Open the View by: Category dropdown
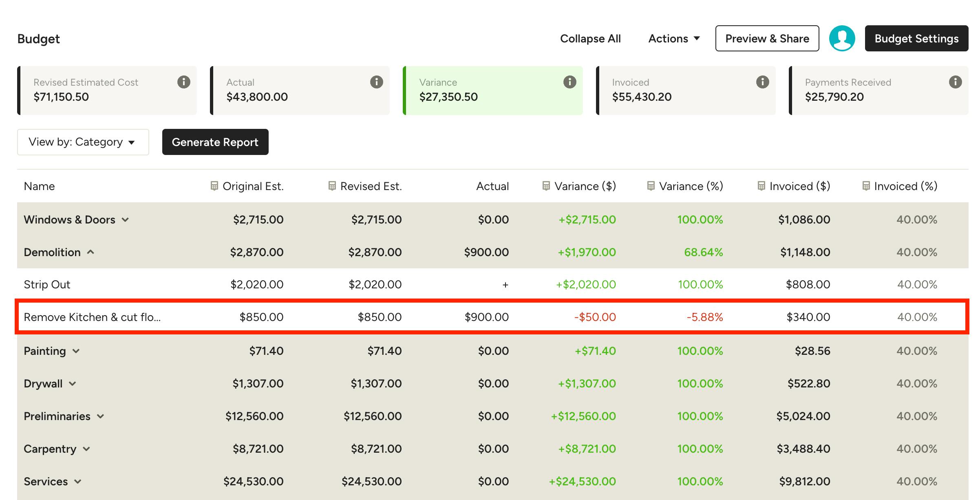The height and width of the screenshot is (500, 980). tap(83, 142)
